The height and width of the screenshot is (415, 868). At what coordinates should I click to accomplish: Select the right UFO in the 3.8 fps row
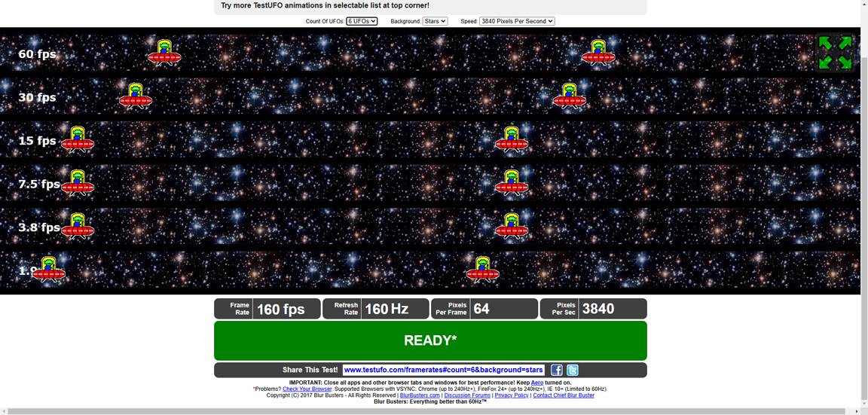coord(512,226)
